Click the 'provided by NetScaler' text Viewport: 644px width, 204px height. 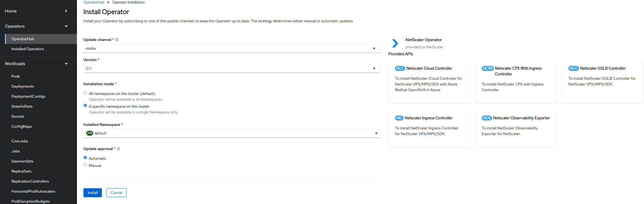[424, 47]
